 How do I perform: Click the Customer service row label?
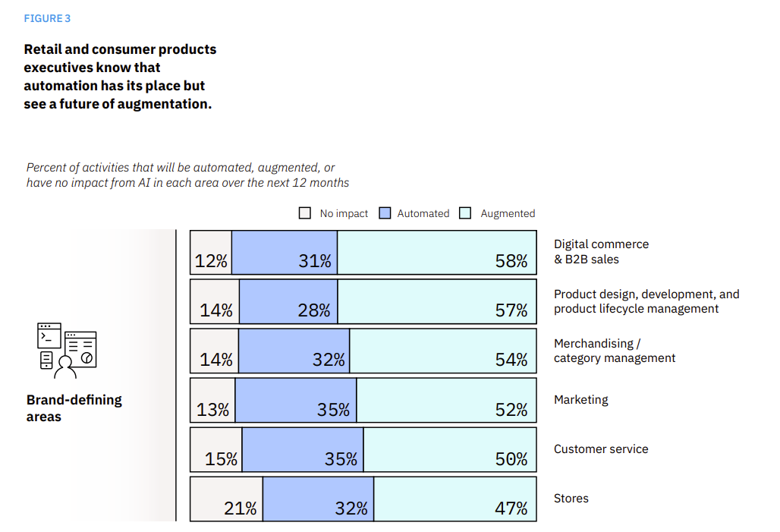point(601,449)
